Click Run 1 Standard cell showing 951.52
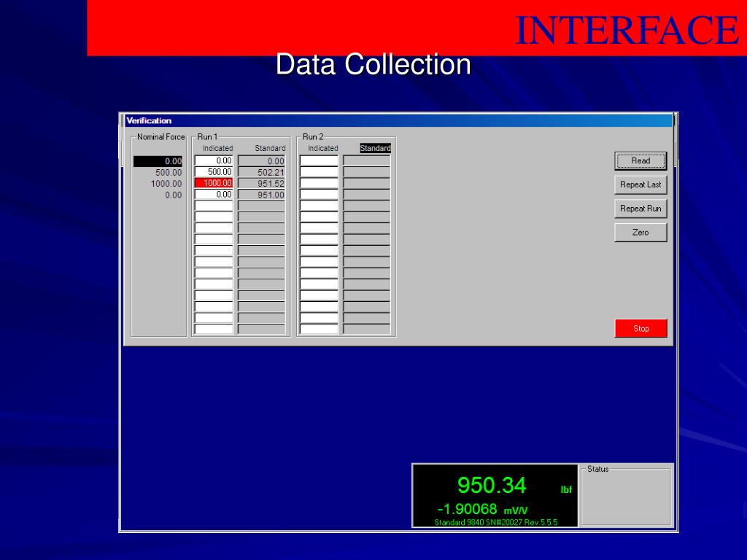This screenshot has width=747, height=560. [262, 183]
